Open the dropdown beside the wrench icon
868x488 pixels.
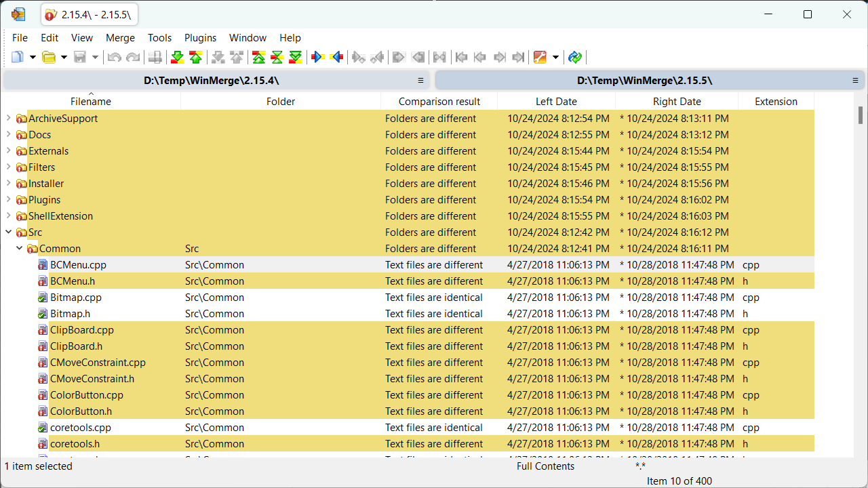click(555, 57)
